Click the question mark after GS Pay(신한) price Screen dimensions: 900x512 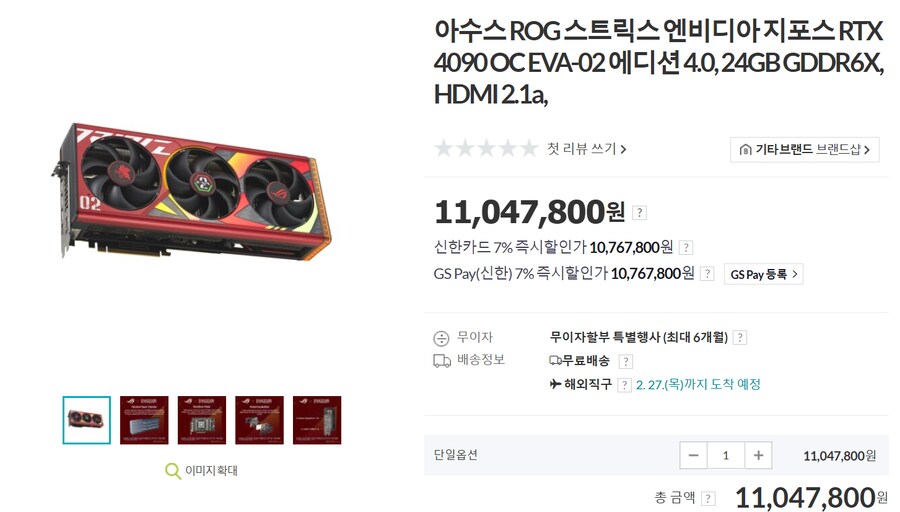tap(707, 274)
